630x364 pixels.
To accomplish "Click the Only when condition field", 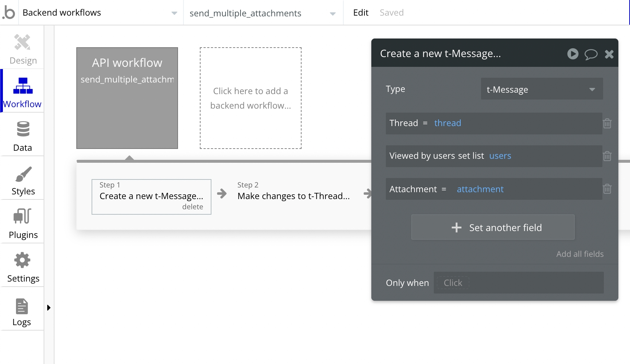I will (518, 283).
